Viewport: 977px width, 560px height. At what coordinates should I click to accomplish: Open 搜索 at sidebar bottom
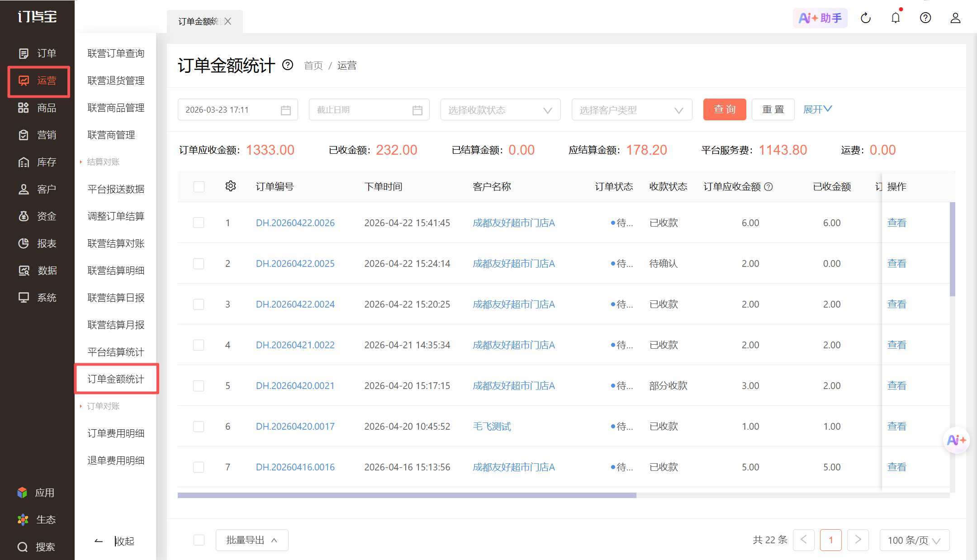37,547
